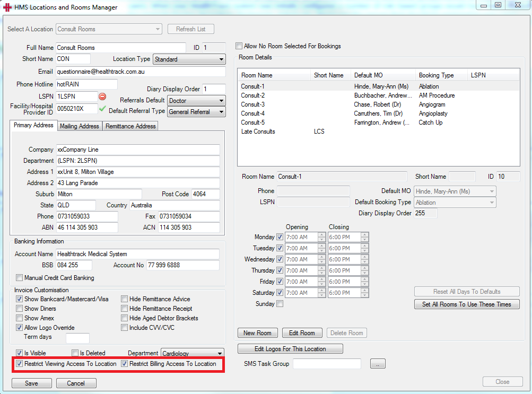The width and height of the screenshot is (532, 394).
Task: Open the Remittance Address tab
Action: click(x=130, y=126)
